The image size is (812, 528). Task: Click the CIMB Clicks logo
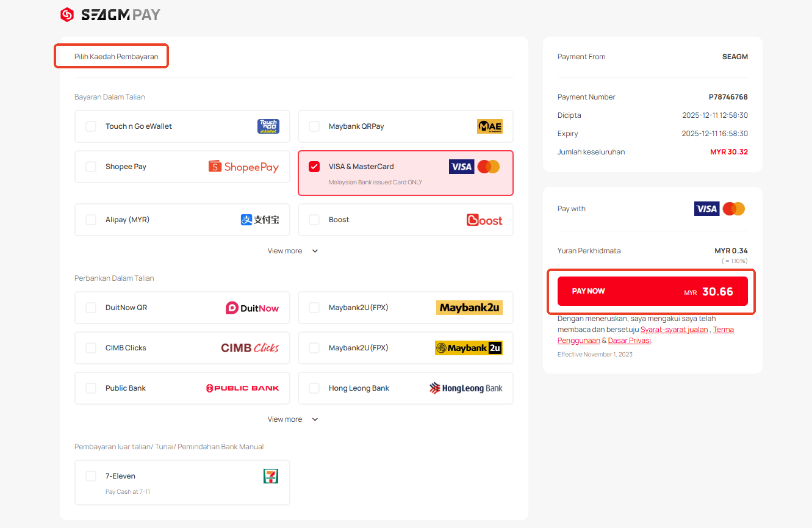pos(250,348)
